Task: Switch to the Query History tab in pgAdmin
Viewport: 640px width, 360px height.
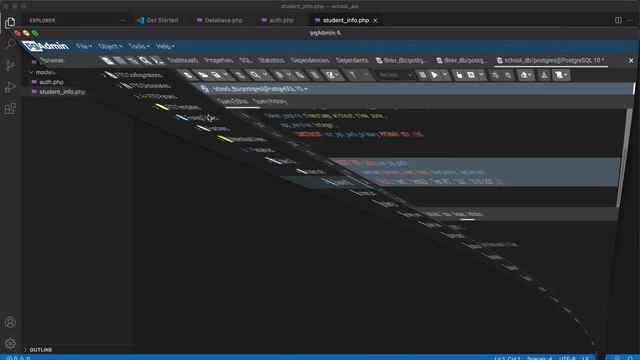Action: pos(270,101)
